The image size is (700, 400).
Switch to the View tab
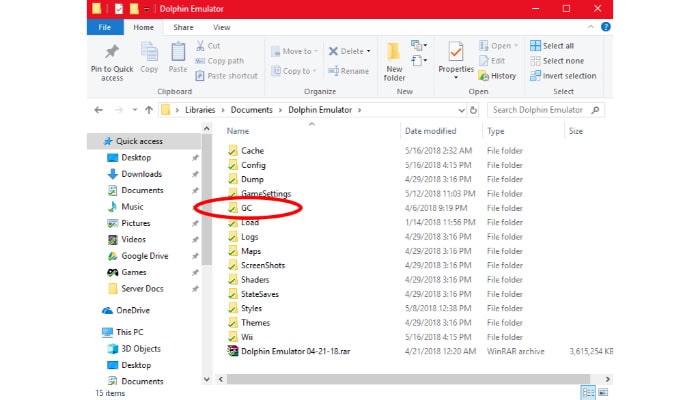pos(221,27)
